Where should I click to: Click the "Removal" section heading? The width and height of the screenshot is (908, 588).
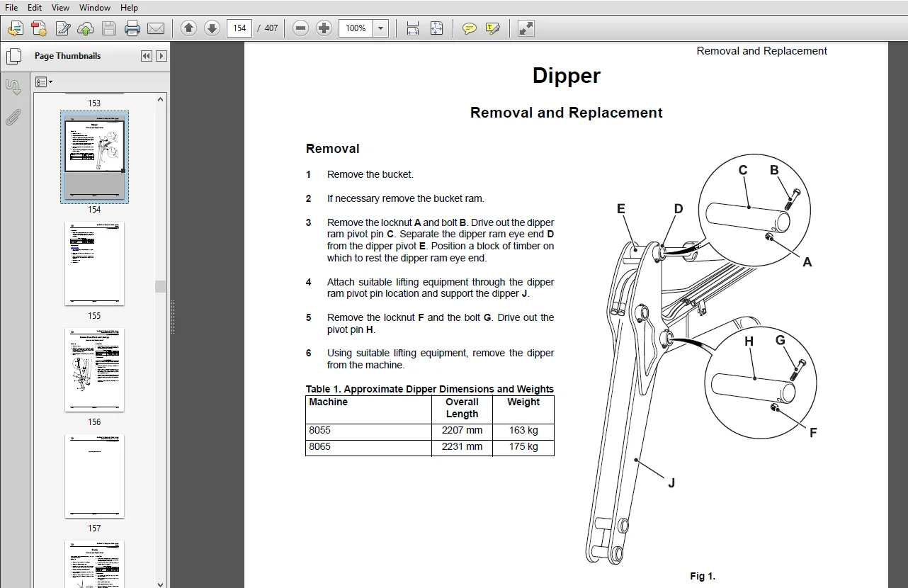pos(333,149)
